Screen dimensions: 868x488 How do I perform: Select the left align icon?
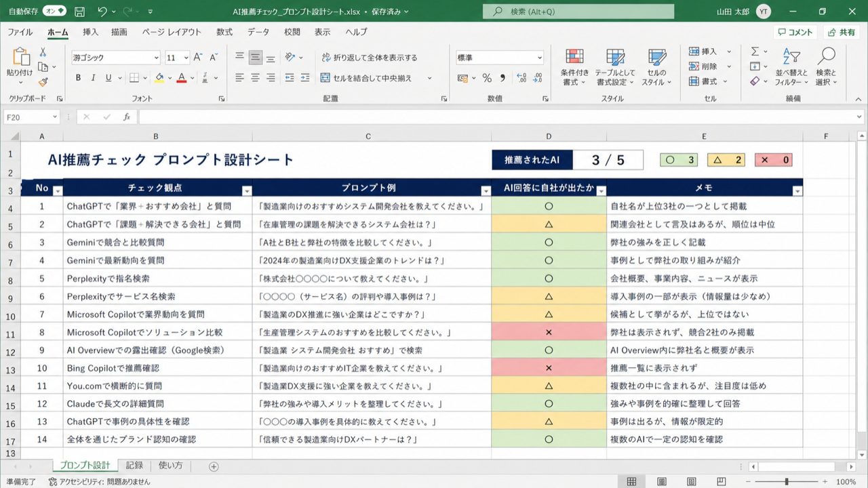[240, 78]
